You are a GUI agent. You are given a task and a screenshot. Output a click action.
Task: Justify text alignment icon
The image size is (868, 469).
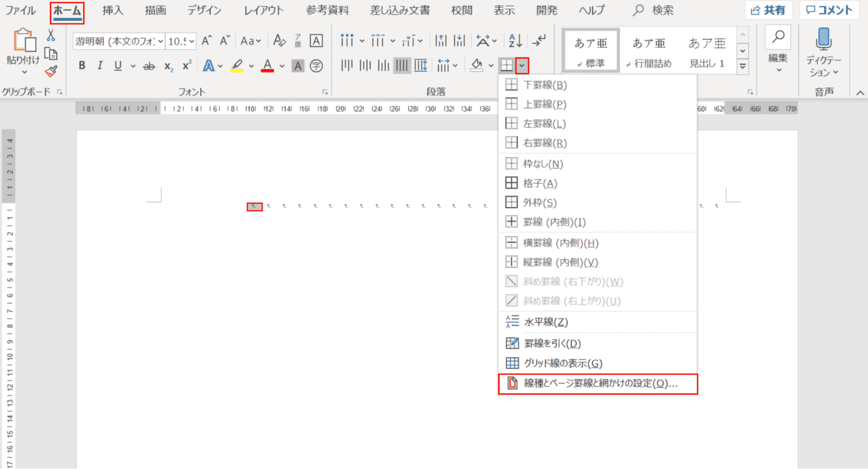(402, 66)
